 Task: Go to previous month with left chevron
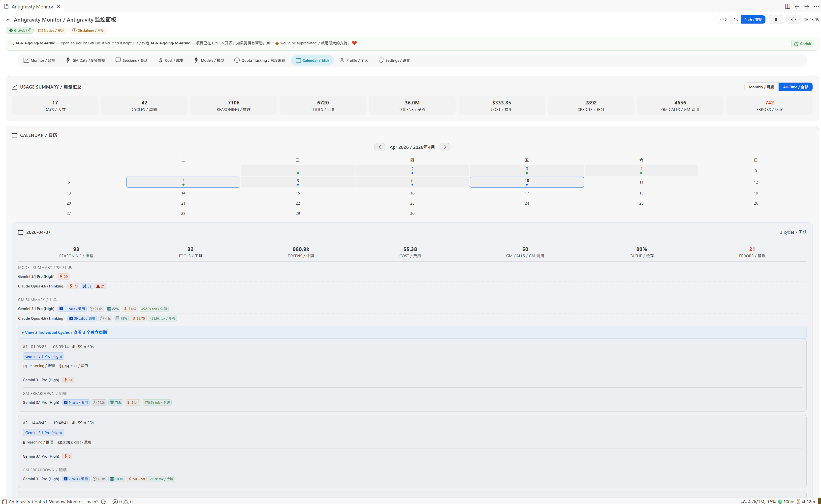[x=380, y=147]
